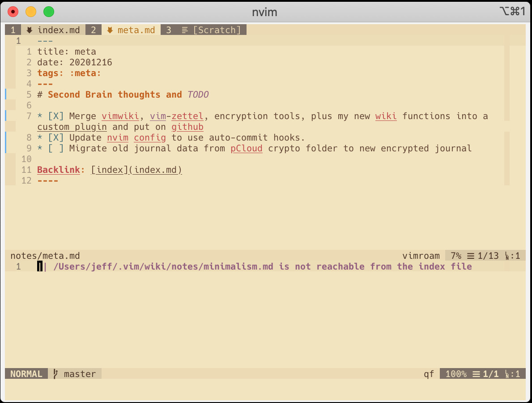Viewport: 532px width, 403px height.
Task: Click the 1/13 line count indicator
Action: (x=488, y=256)
